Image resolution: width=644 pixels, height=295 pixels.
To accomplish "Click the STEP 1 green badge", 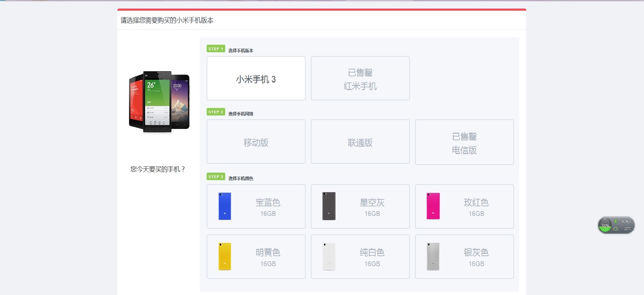I will click(216, 49).
